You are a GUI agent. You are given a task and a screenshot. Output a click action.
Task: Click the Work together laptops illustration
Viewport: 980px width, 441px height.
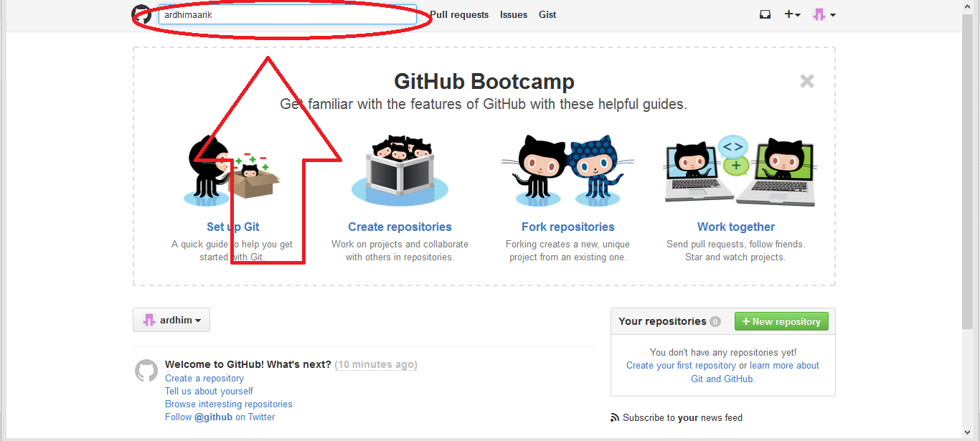click(x=739, y=171)
